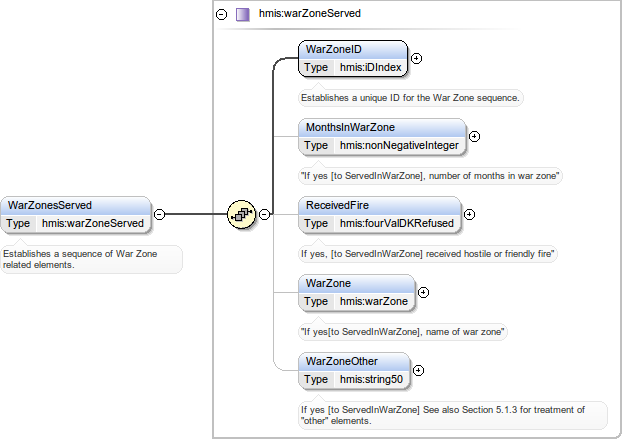The image size is (623, 440).
Task: Select the WarZoneID element box
Action: click(x=353, y=49)
